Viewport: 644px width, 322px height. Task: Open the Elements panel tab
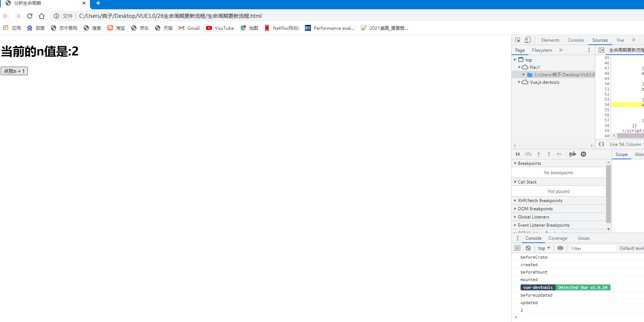550,40
